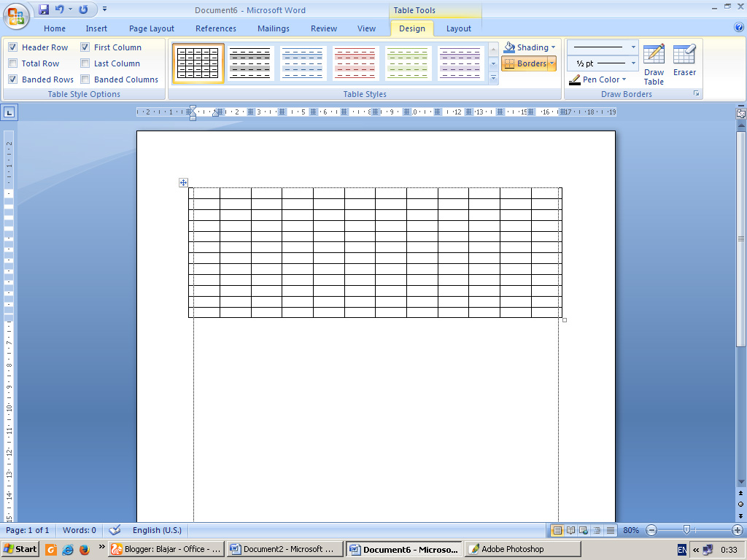Click the table move handle

(183, 182)
